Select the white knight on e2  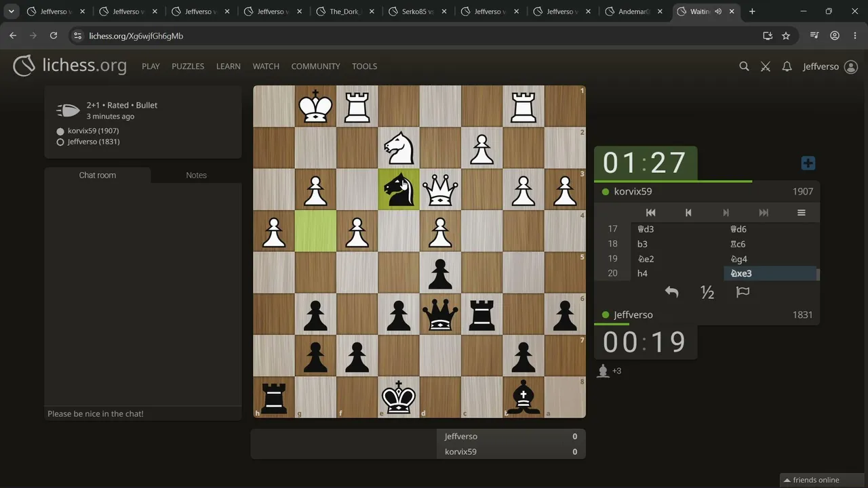coord(399,148)
